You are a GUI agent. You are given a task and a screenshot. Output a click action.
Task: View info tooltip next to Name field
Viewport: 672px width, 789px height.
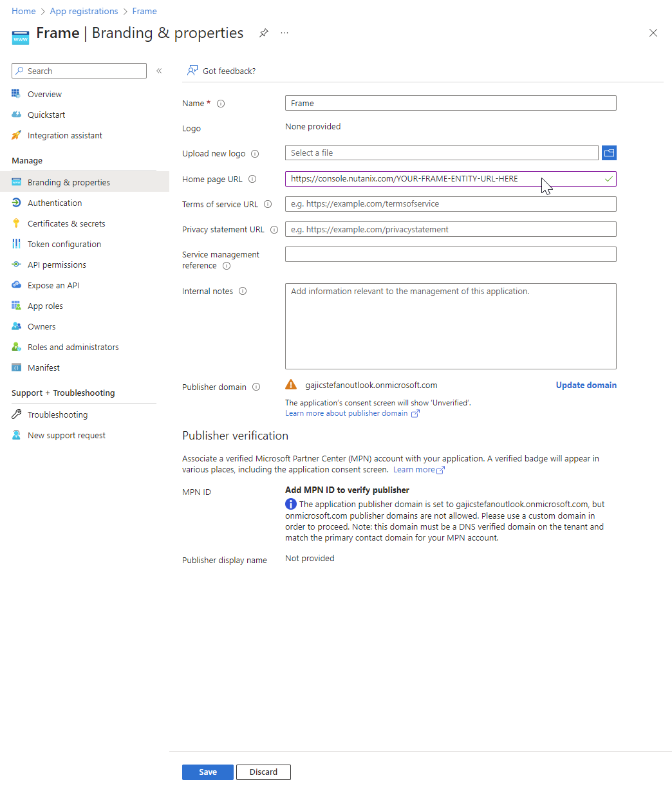coord(221,104)
